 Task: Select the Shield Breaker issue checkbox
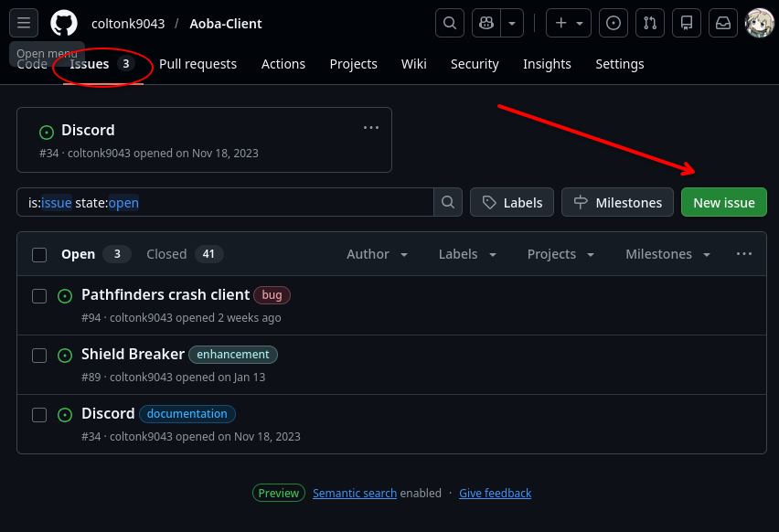tap(39, 356)
